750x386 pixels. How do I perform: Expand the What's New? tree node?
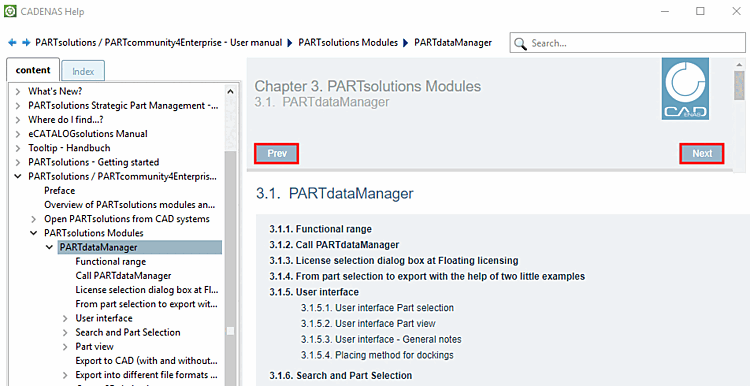click(x=18, y=91)
